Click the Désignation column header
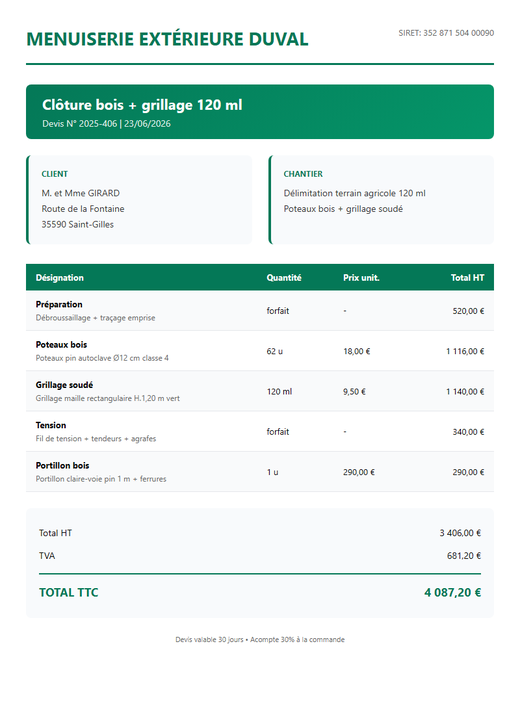This screenshot has width=520, height=722. (60, 278)
